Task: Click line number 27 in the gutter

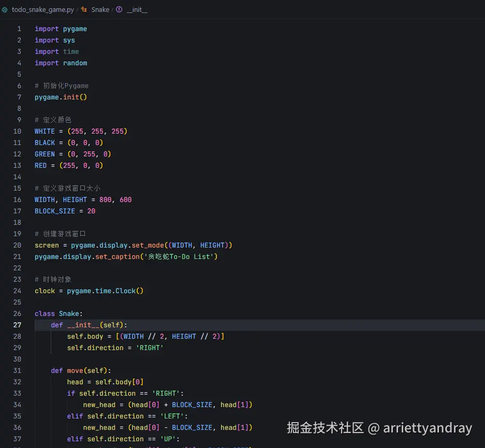Action: (x=17, y=325)
